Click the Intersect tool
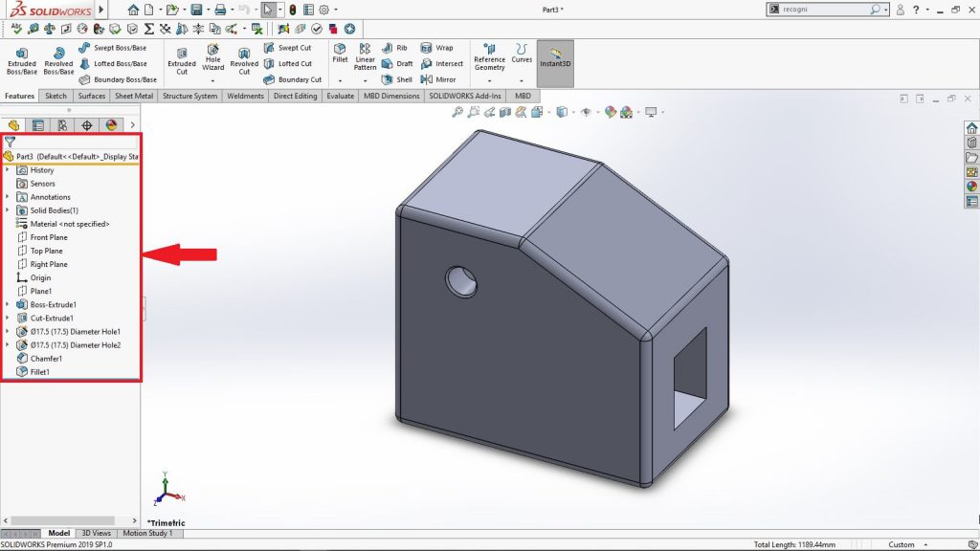 [442, 64]
